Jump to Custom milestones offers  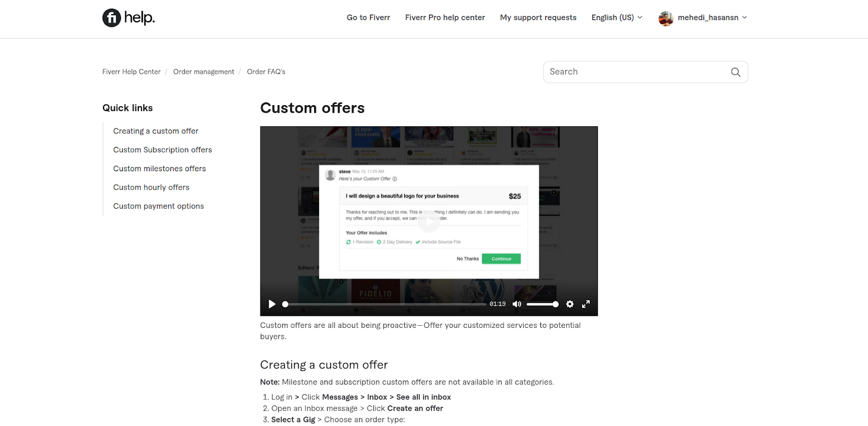click(159, 169)
